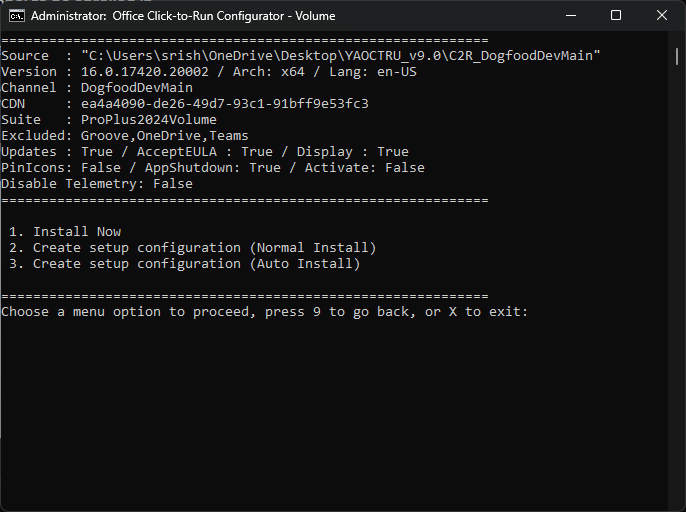This screenshot has height=512, width=686.
Task: Click the separator line below Disable Telemetry
Action: [245, 200]
